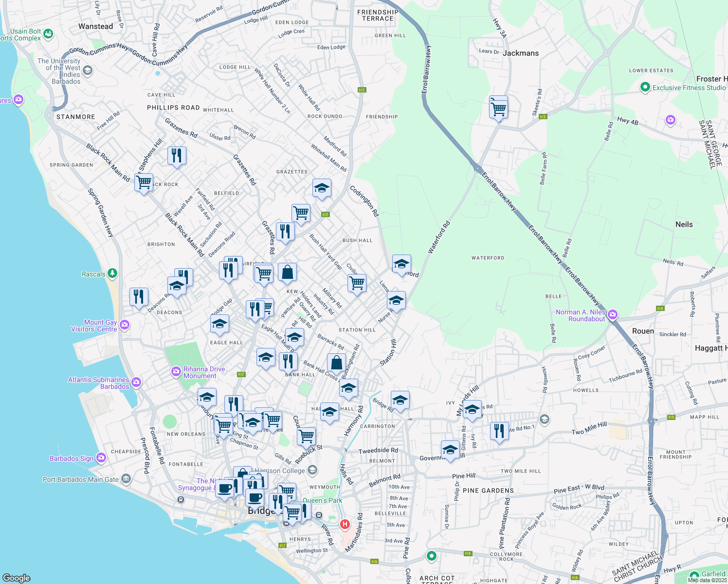Open the Exclusive Fitness Studio marker
The width and height of the screenshot is (728, 584).
tap(645, 87)
